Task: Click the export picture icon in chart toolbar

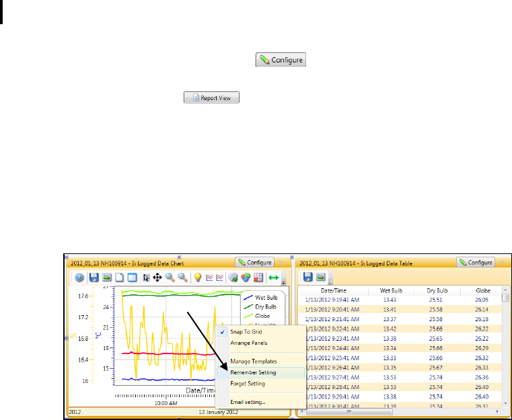Action: click(x=107, y=278)
